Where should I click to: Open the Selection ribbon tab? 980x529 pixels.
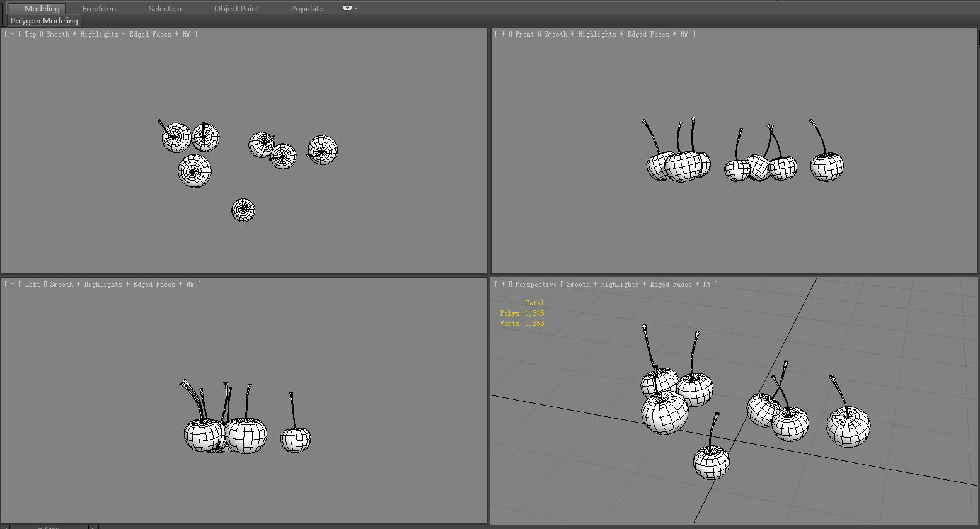(165, 9)
